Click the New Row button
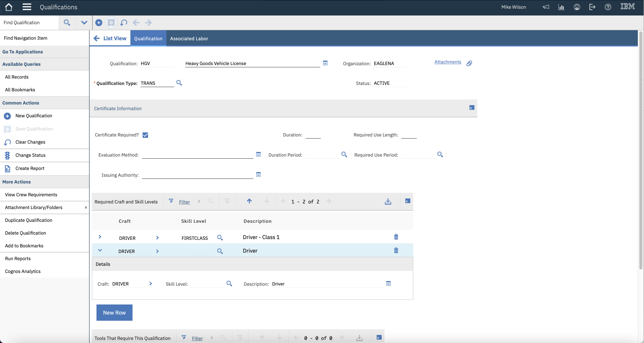 click(x=114, y=313)
